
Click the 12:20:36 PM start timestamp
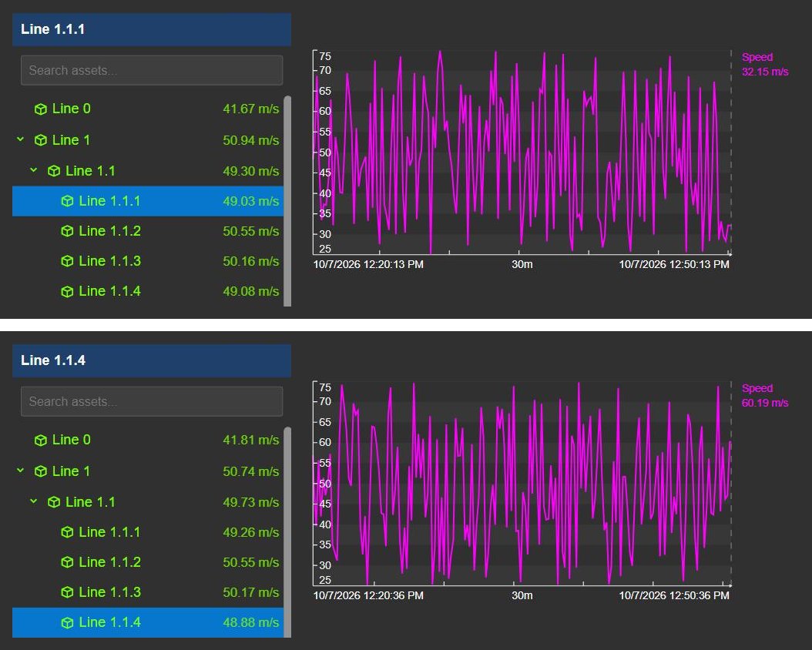pyautogui.click(x=368, y=595)
